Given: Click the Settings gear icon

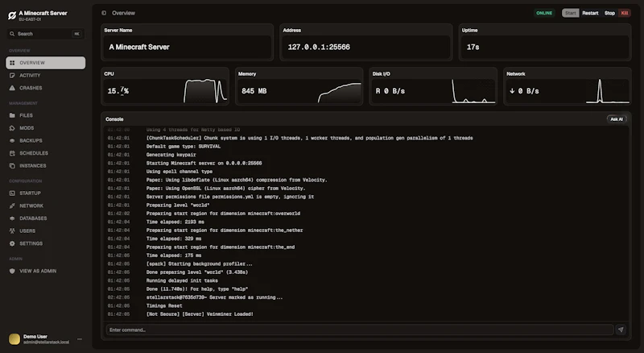Looking at the screenshot, I should pos(12,243).
